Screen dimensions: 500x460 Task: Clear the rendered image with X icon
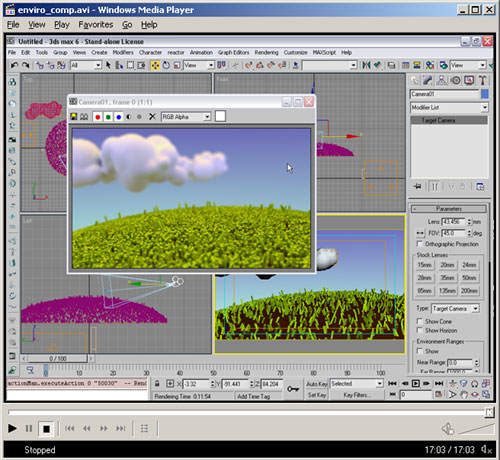pos(152,117)
